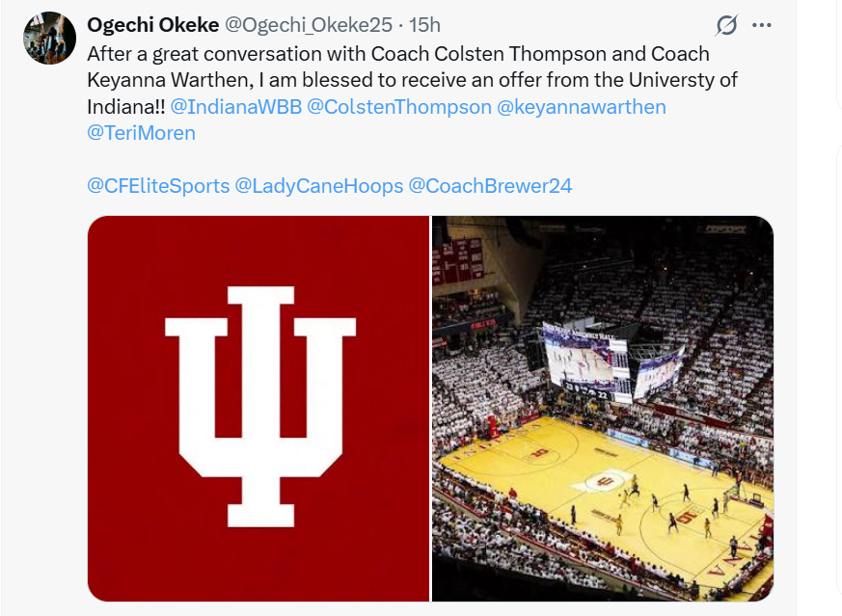Visit the @keyannawarthen profile mention
Image resolution: width=842 pixels, height=616 pixels.
point(581,106)
